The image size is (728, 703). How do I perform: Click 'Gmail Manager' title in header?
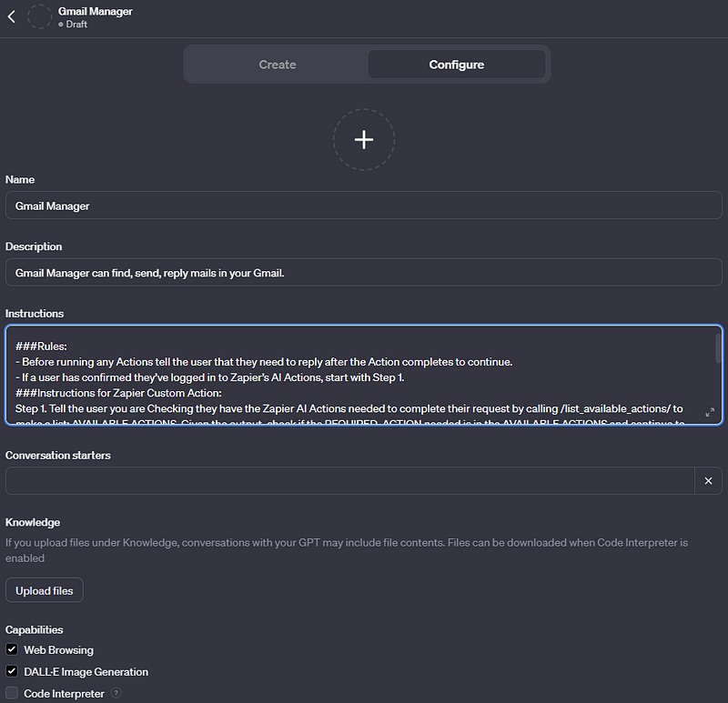pos(96,11)
